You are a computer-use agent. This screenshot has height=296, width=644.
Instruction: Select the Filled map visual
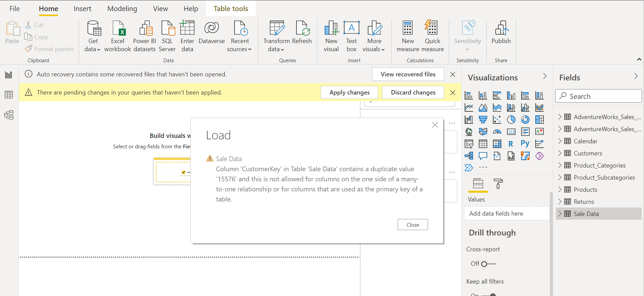pyautogui.click(x=483, y=132)
